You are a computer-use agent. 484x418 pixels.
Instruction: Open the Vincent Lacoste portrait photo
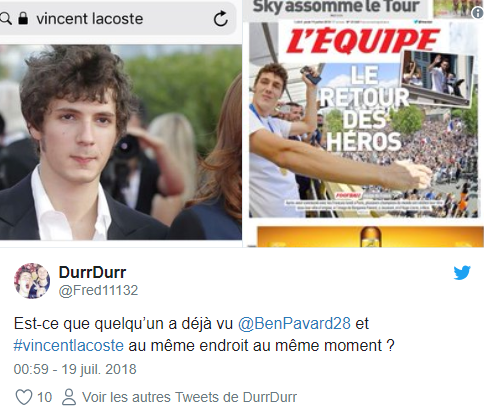coord(121,142)
